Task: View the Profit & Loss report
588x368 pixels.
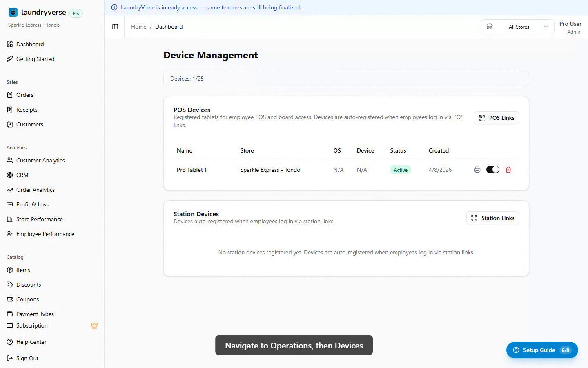Action: 32,204
